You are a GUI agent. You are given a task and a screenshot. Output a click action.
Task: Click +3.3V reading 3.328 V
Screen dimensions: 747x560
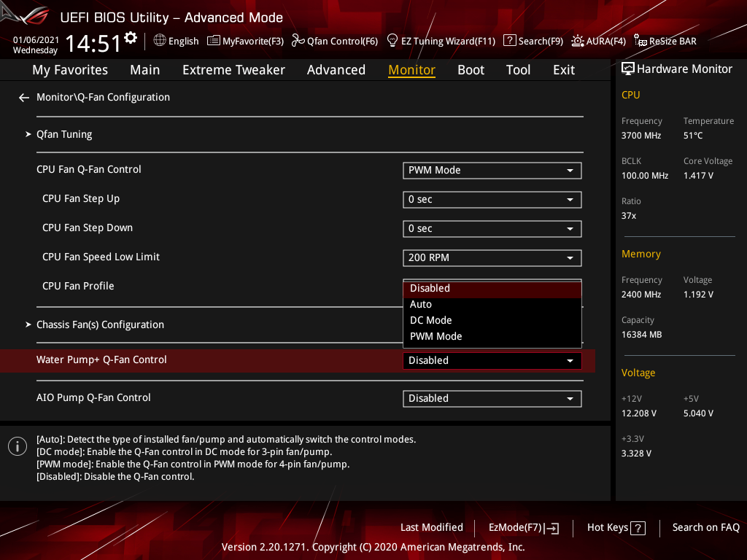[636, 454]
